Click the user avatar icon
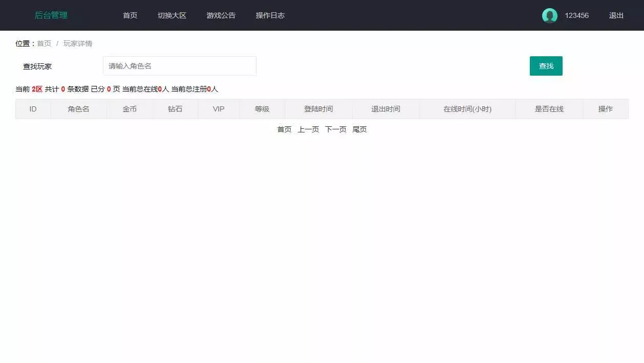Screen dimensions: 644x363 click(x=549, y=16)
